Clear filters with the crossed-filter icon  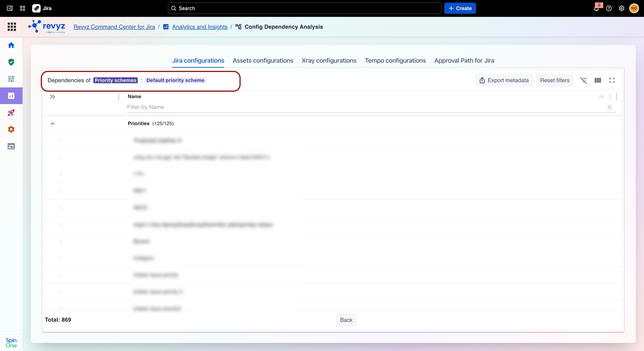tap(584, 80)
